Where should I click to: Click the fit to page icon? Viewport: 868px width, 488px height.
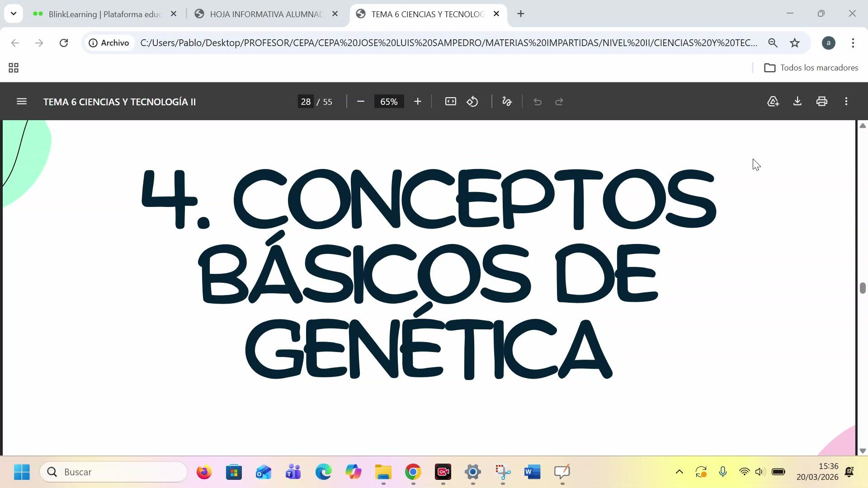coord(450,102)
